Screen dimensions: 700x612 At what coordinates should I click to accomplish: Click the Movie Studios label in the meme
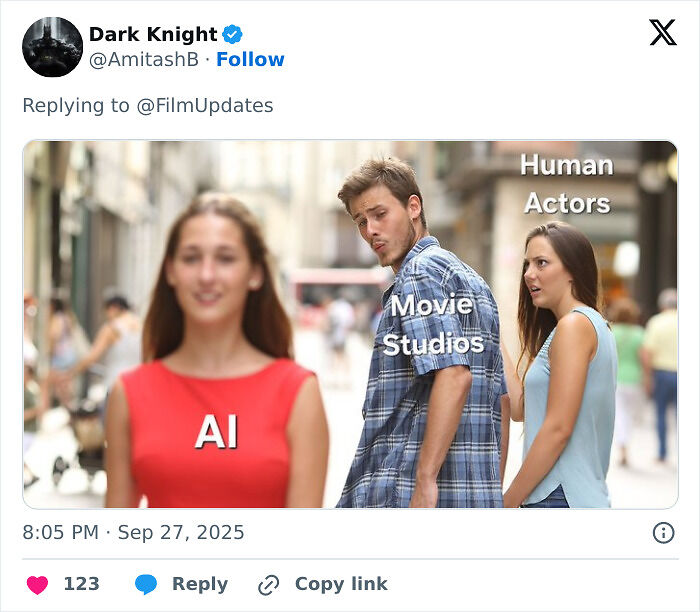pos(432,324)
